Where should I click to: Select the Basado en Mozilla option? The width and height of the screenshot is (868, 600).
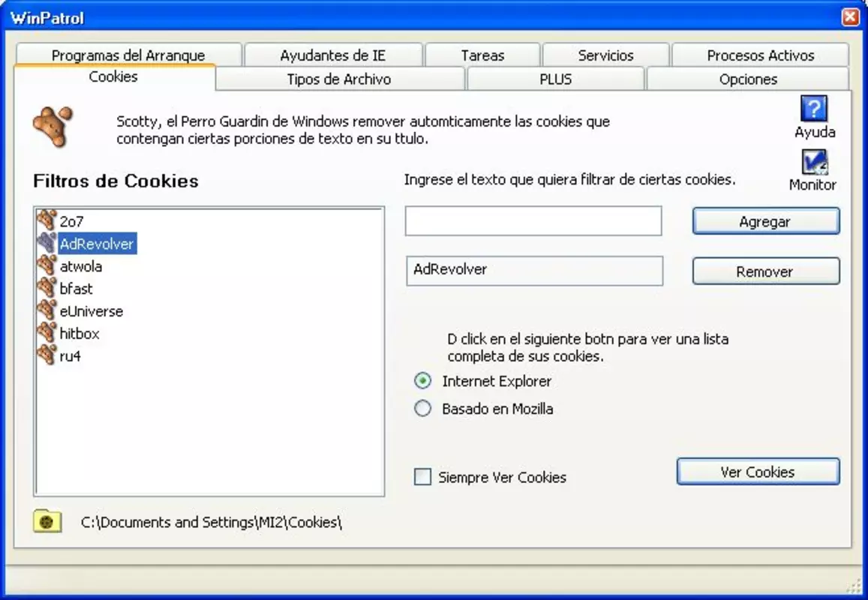click(x=422, y=409)
